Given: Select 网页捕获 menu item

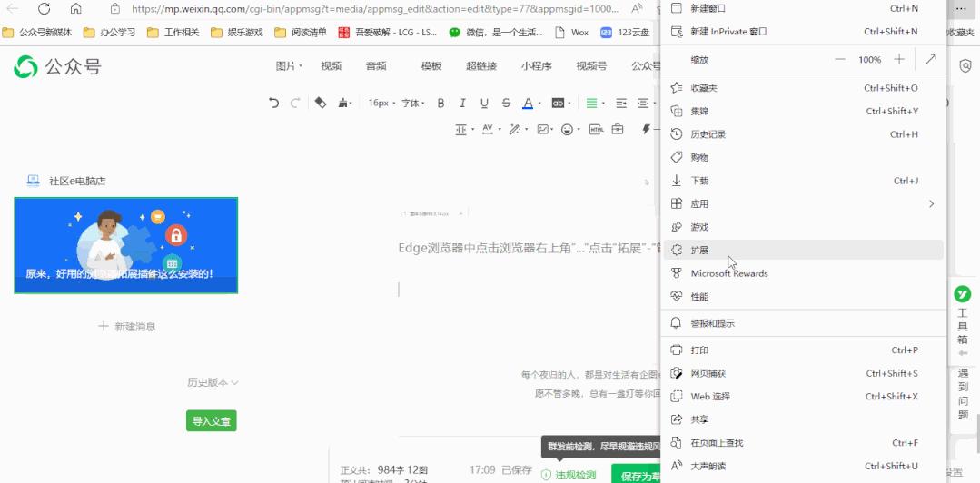Looking at the screenshot, I should coord(803,373).
